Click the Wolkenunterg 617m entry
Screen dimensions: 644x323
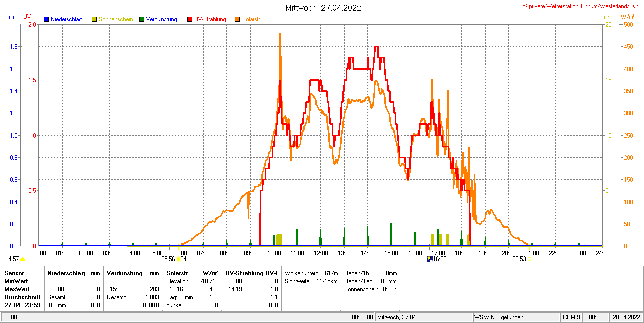pyautogui.click(x=311, y=273)
